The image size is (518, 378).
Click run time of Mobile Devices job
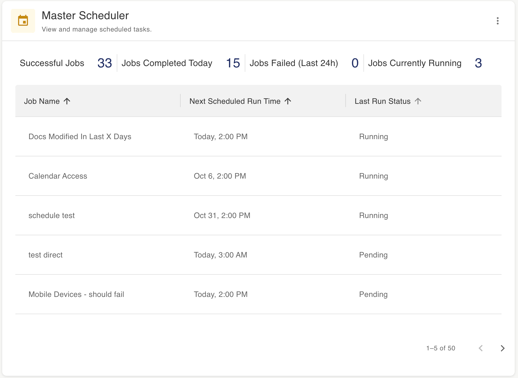point(220,294)
